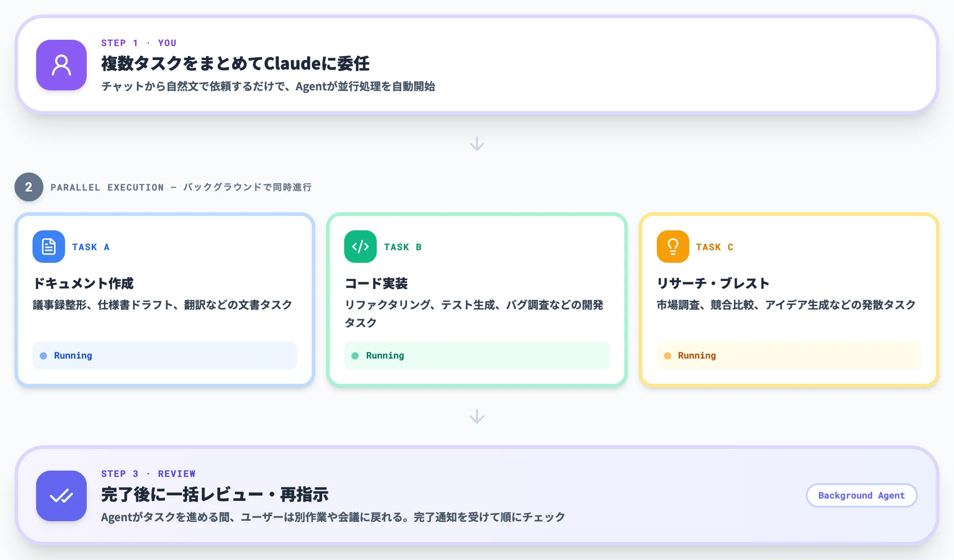Screen dimensions: 954x560
Task: Click the double-checkmark icon in Step 3
Action: [x=61, y=496]
